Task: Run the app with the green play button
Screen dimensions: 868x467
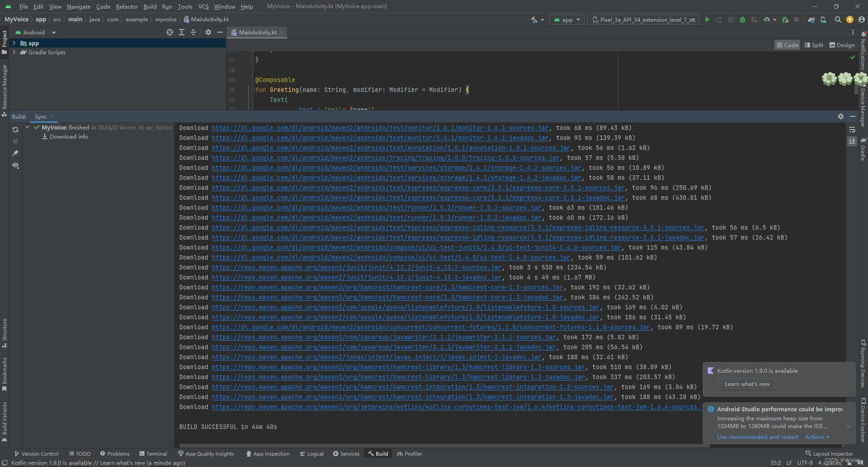Action: click(707, 19)
